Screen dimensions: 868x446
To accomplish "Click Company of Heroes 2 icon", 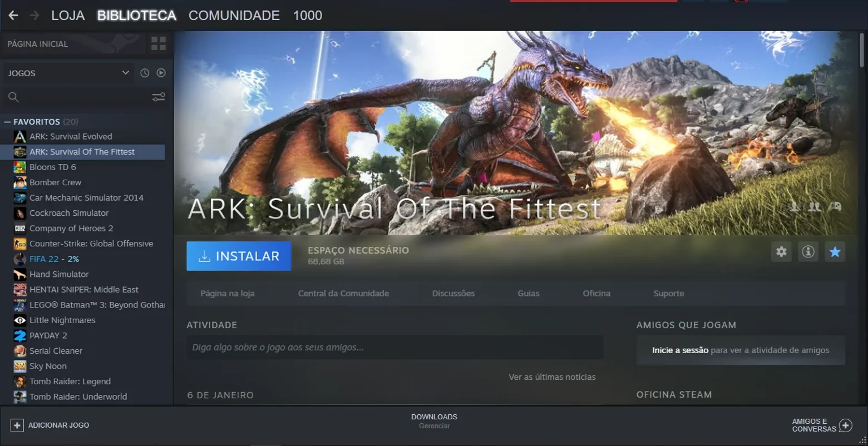I will point(20,229).
